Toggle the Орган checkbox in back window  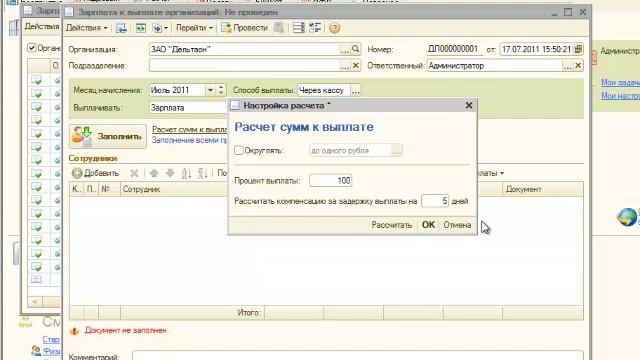click(32, 48)
